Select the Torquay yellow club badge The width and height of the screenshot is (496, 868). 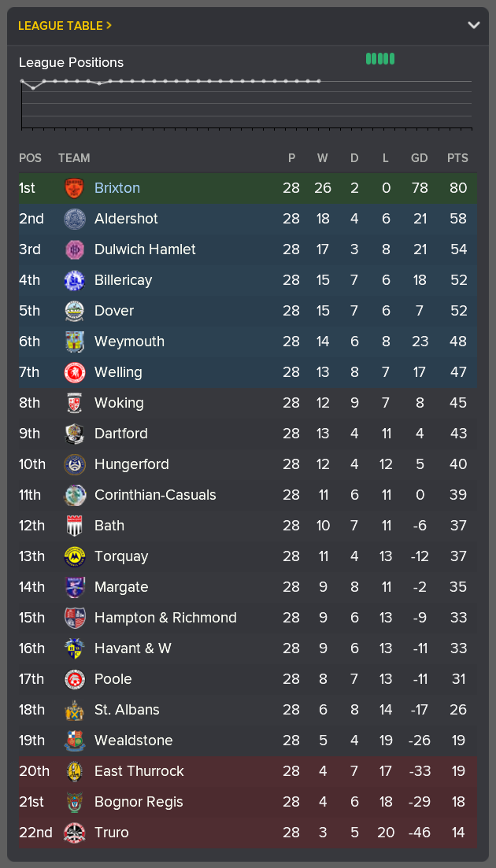(75, 556)
